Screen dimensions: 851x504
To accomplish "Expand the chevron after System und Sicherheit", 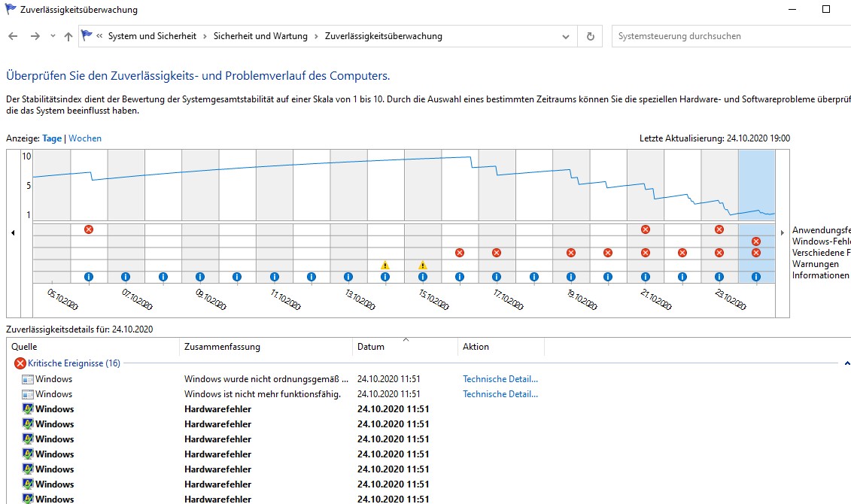I will (205, 36).
